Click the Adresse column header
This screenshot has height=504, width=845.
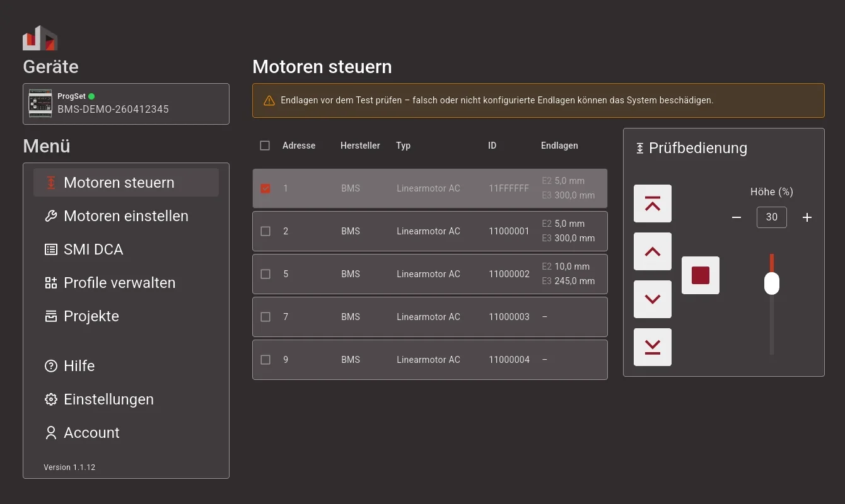click(x=299, y=146)
